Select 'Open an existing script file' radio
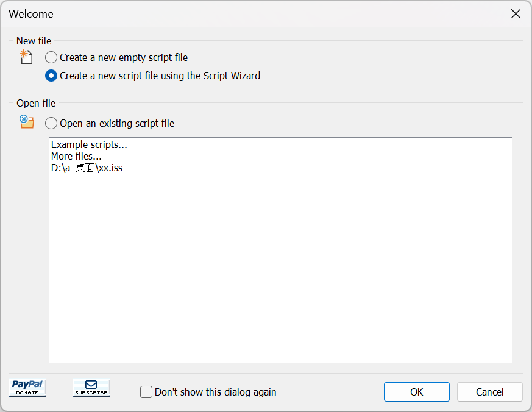Image resolution: width=532 pixels, height=412 pixels. point(51,123)
